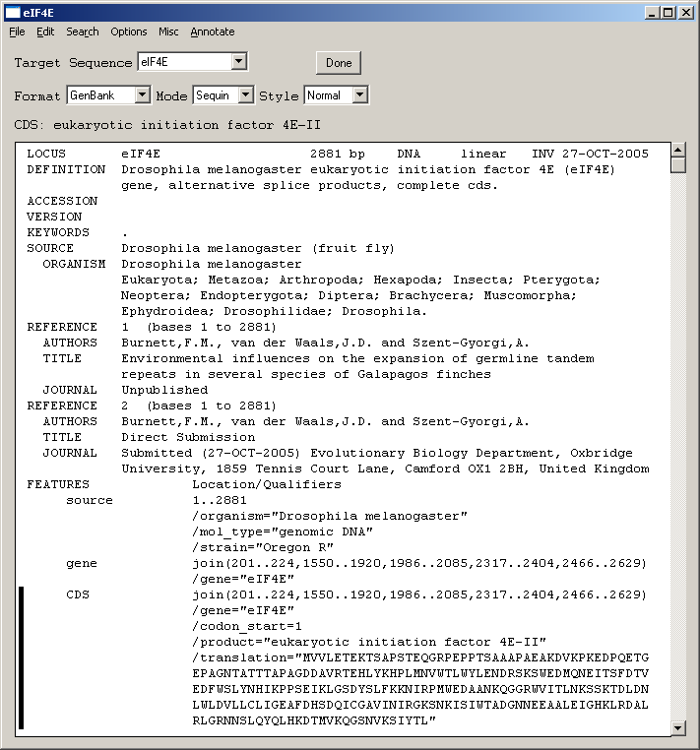Click the vertical scrollbar thumb
This screenshot has height=750, width=700.
(677, 166)
